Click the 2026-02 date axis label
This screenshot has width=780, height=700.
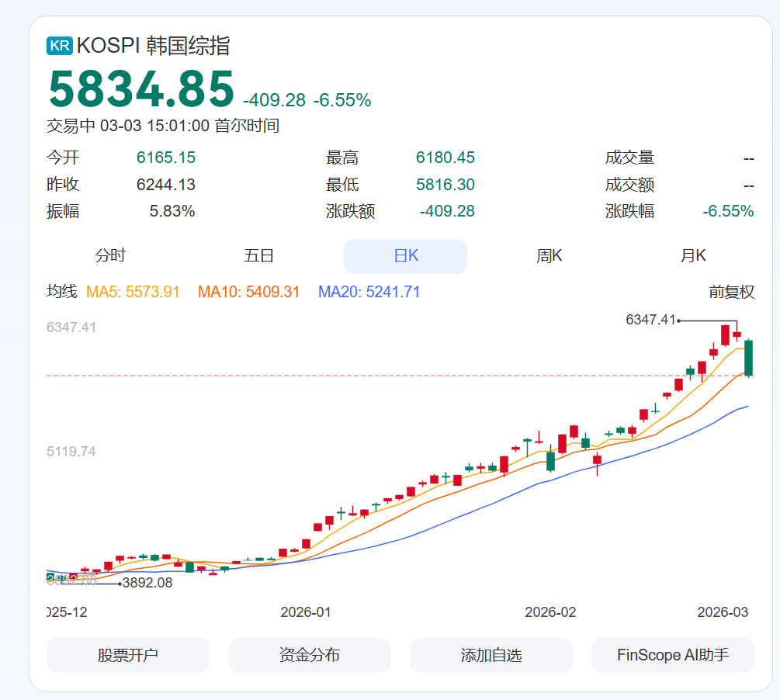550,612
